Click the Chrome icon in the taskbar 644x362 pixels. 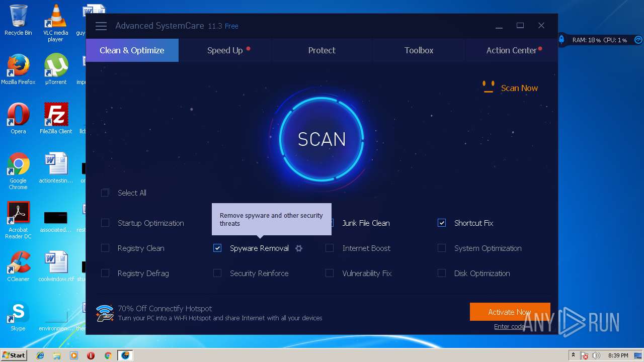(x=108, y=355)
